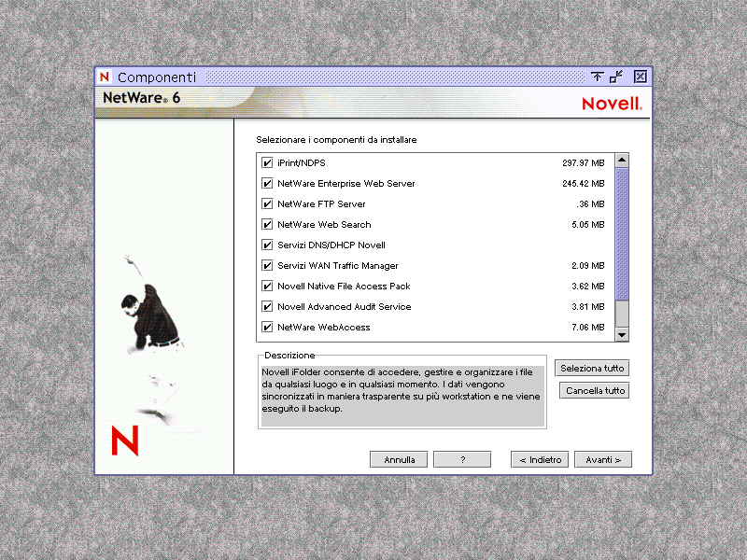Screen dimensions: 747x560
Task: Toggle the NetWare Web Search checkbox
Action: (267, 224)
